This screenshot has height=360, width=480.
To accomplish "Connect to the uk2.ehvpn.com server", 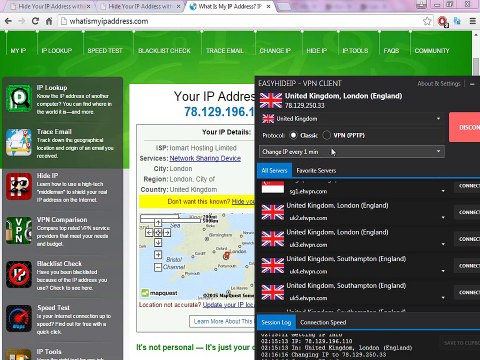I will [x=468, y=212].
